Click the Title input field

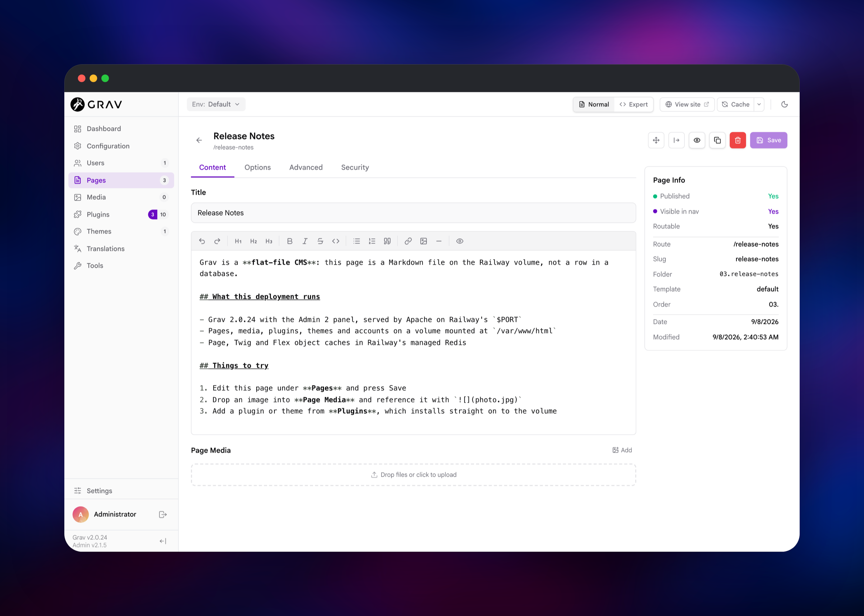click(x=413, y=213)
